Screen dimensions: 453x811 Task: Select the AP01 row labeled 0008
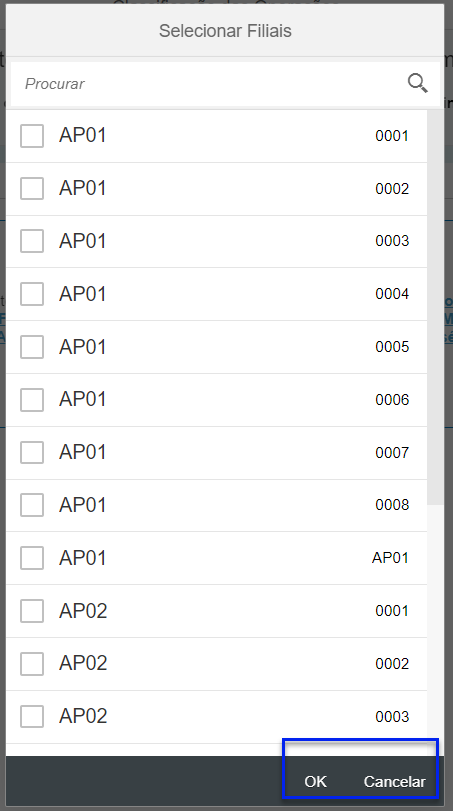click(216, 505)
